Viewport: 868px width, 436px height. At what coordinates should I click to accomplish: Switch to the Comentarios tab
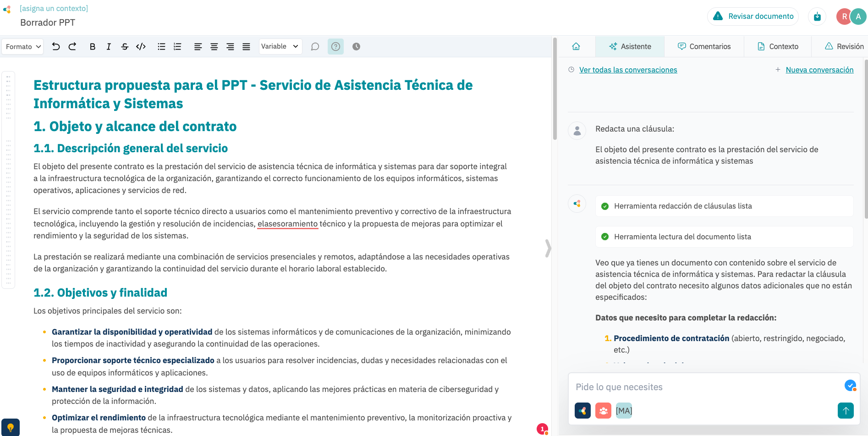tap(704, 46)
